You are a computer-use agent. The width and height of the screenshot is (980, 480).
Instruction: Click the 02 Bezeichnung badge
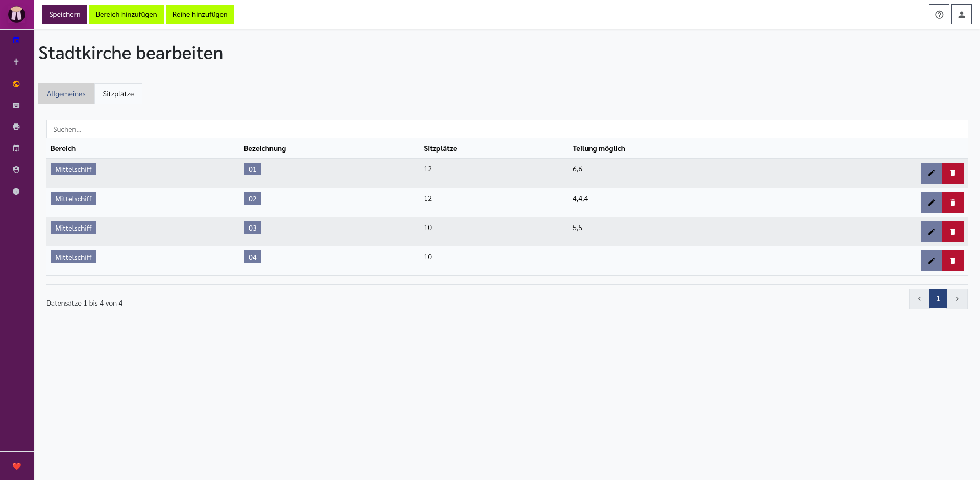click(253, 199)
